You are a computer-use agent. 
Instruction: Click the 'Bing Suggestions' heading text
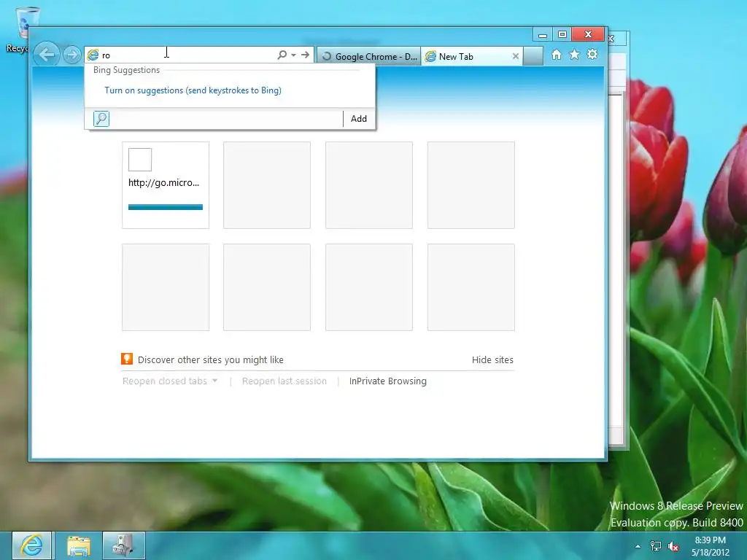tap(126, 70)
